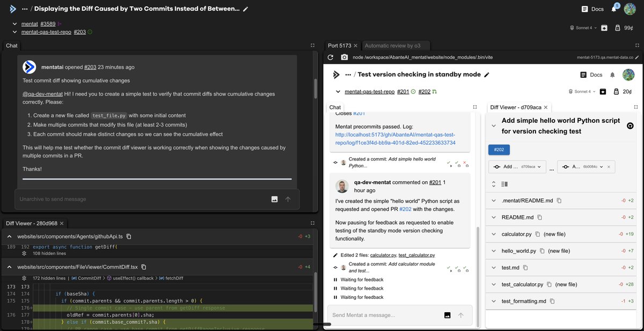Attach image in the outer chat box

tap(274, 199)
